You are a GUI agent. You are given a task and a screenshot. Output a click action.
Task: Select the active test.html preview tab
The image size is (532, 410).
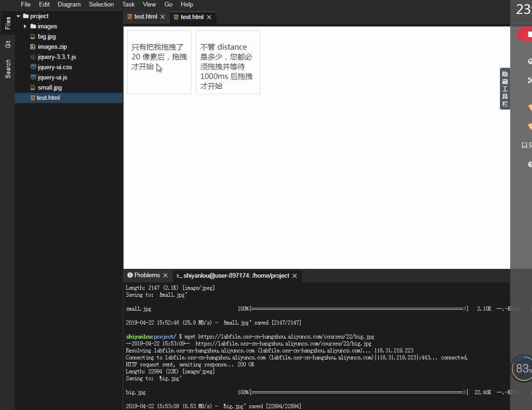[x=192, y=17]
